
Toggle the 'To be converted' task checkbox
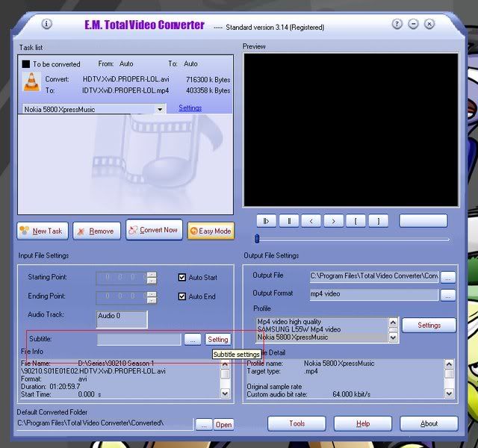[26, 64]
